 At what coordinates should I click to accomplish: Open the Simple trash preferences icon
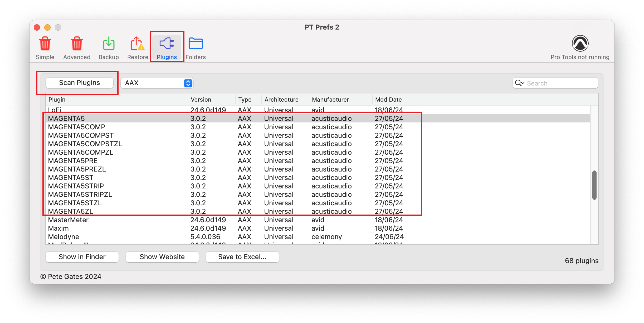(45, 44)
